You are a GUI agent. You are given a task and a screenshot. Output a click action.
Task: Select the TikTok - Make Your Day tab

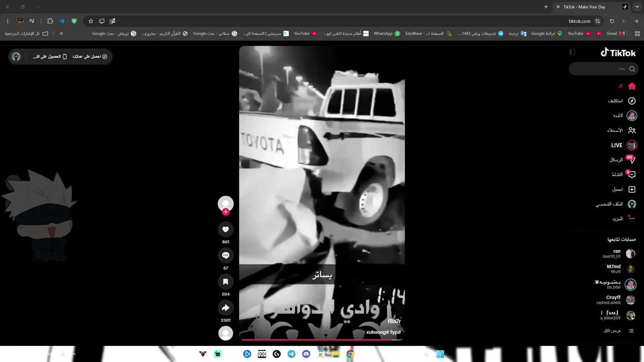[x=592, y=7]
